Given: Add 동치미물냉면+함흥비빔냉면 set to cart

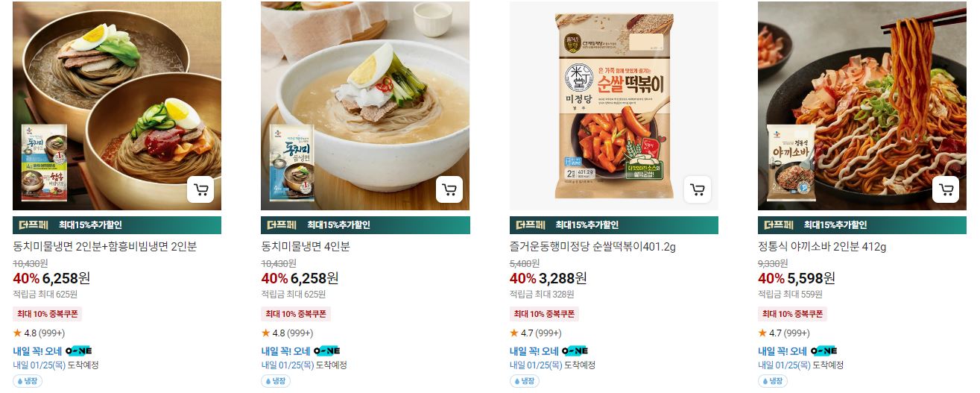Looking at the screenshot, I should tap(200, 189).
